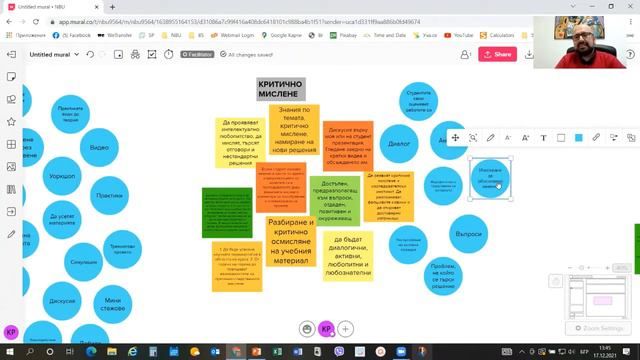The width and height of the screenshot is (640, 360).
Task: Open the Windows Start menu
Action: coord(9,351)
